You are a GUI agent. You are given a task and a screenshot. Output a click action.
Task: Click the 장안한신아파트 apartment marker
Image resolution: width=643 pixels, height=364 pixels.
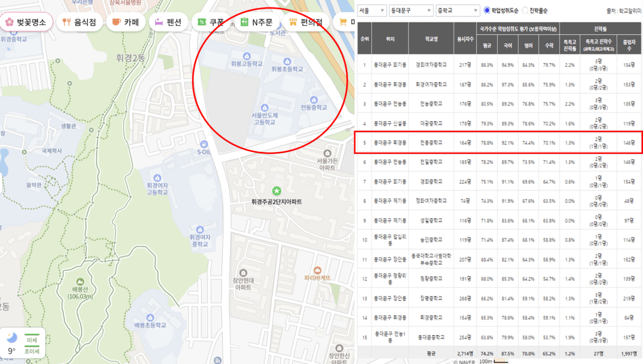tap(339, 349)
